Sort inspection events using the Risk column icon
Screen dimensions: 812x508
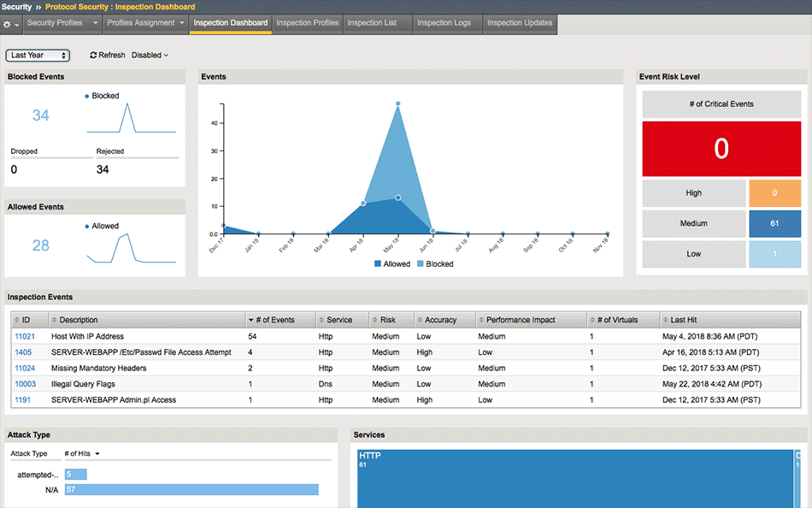[x=373, y=319]
